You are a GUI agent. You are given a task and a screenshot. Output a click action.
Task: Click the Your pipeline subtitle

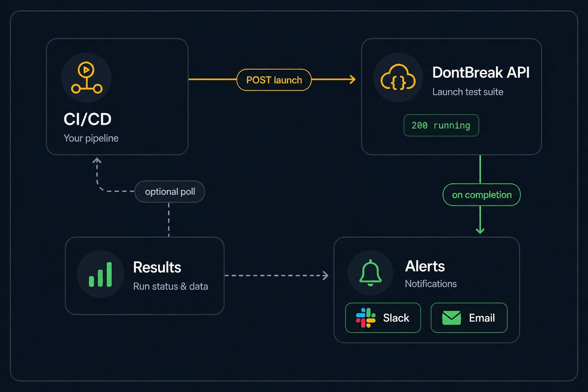point(91,138)
